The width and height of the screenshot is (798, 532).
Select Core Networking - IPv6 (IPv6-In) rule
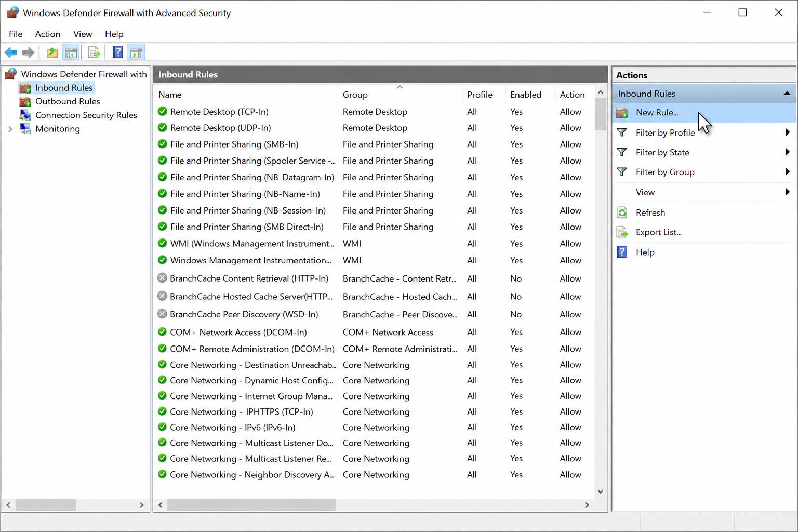coord(374,427)
